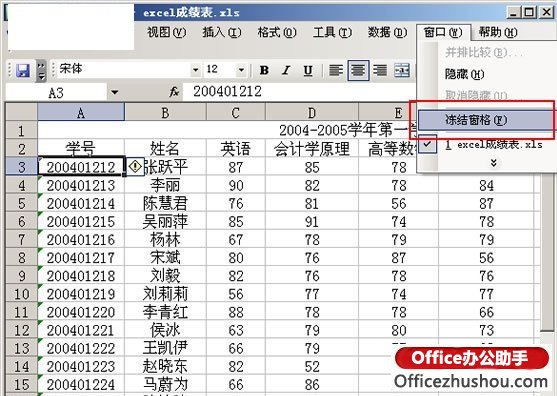Viewport: 557px width, 396px height.
Task: Select name cell 吴丽萍
Action: (x=165, y=221)
